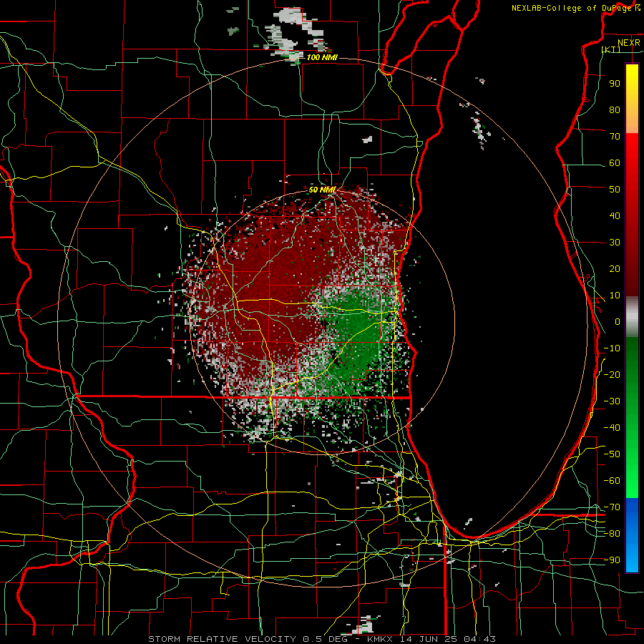Click the 20 value on velocity scale

point(615,268)
